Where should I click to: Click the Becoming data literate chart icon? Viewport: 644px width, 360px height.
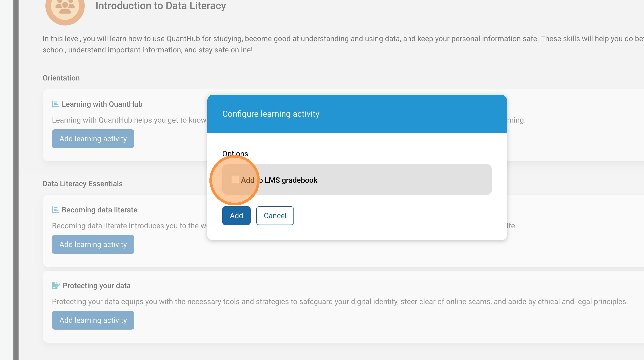point(55,210)
